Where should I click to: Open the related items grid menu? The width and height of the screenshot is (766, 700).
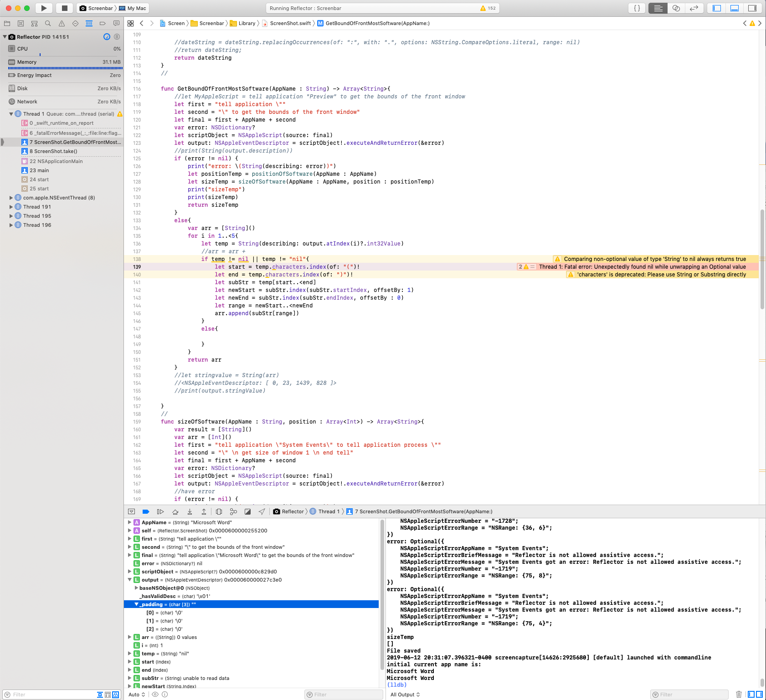pyautogui.click(x=131, y=23)
